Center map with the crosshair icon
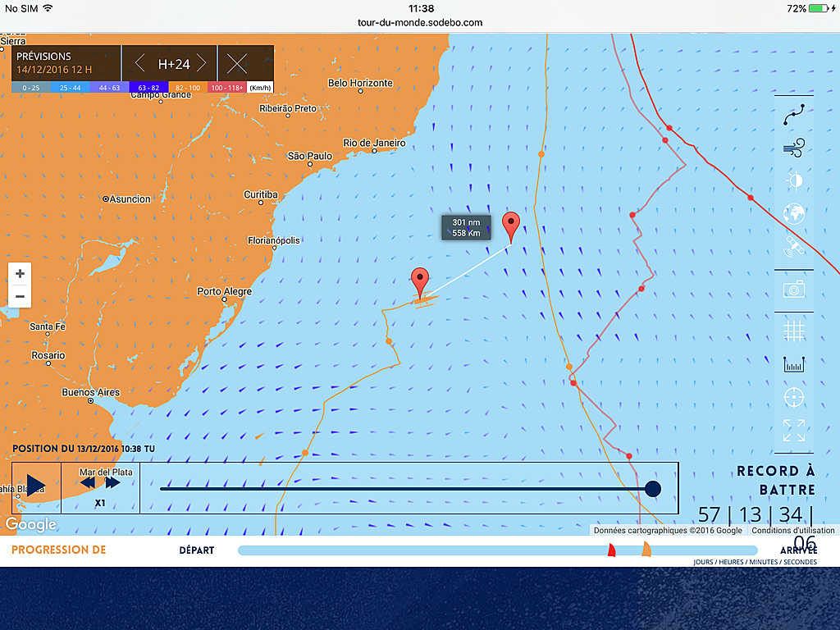Image resolution: width=840 pixels, height=630 pixels. pos(794,398)
